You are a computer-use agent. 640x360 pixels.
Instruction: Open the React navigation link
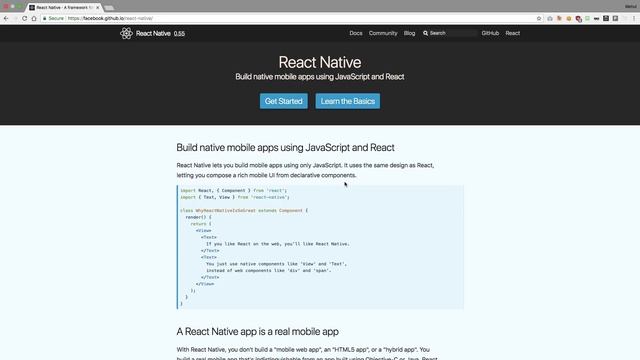(513, 33)
